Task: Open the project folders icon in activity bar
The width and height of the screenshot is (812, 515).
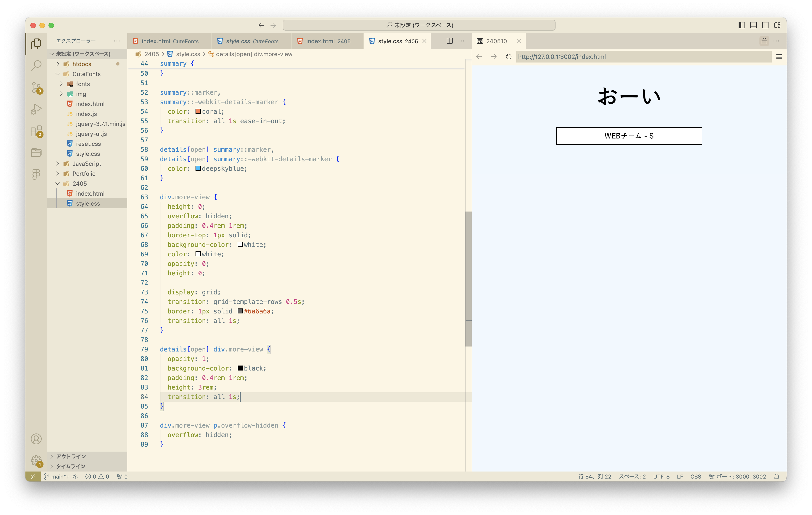Action: pos(36,152)
